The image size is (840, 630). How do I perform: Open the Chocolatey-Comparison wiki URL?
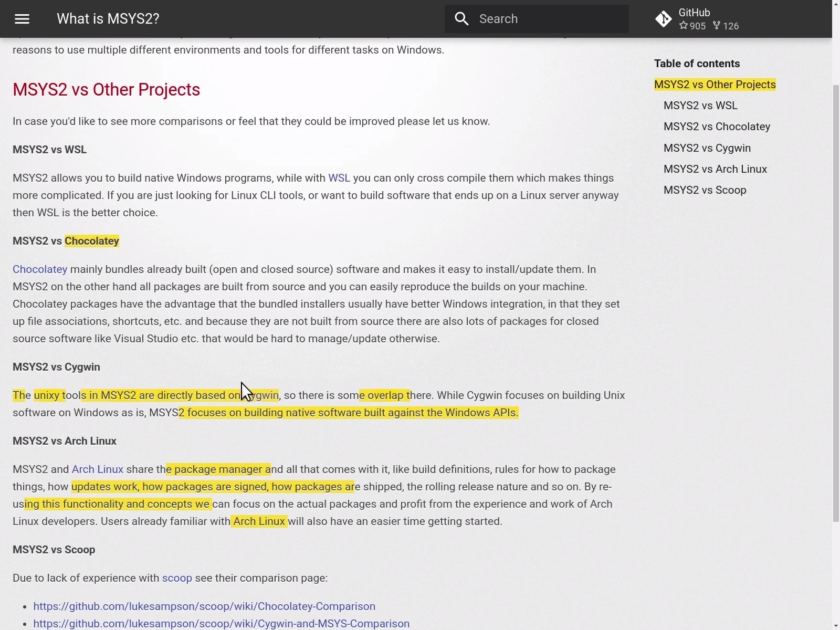pyautogui.click(x=204, y=606)
